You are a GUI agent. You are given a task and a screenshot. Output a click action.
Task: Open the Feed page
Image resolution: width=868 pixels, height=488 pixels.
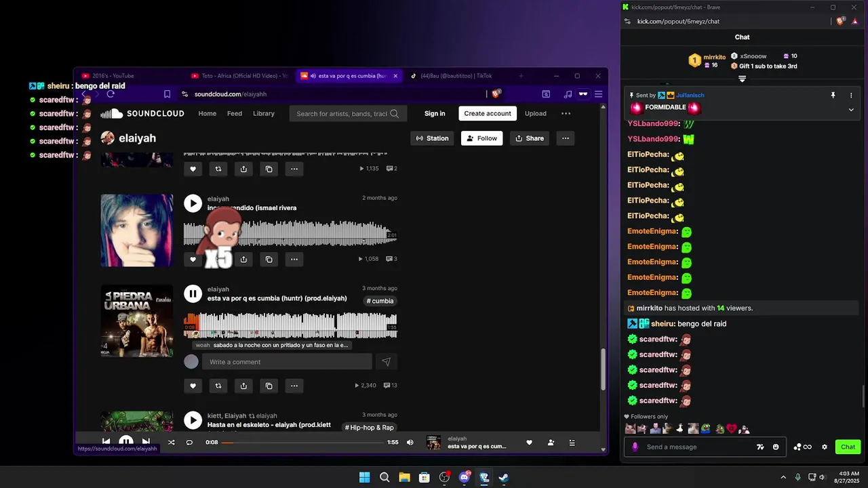click(x=235, y=113)
